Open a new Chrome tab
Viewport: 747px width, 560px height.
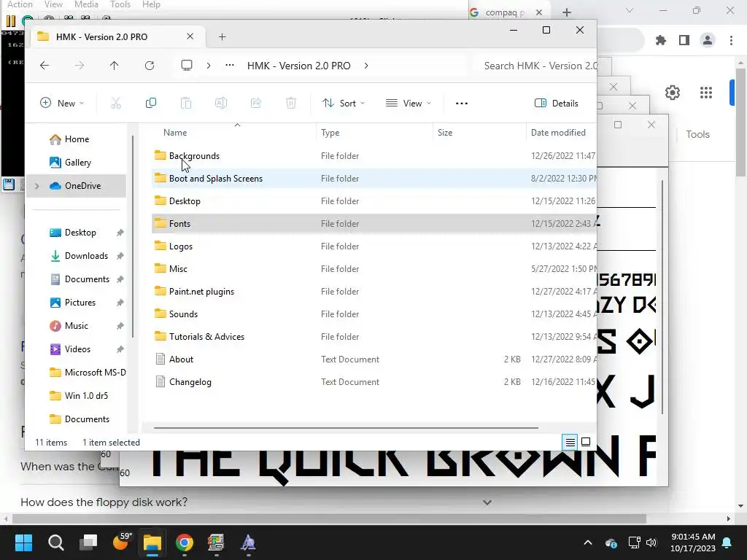pyautogui.click(x=566, y=12)
